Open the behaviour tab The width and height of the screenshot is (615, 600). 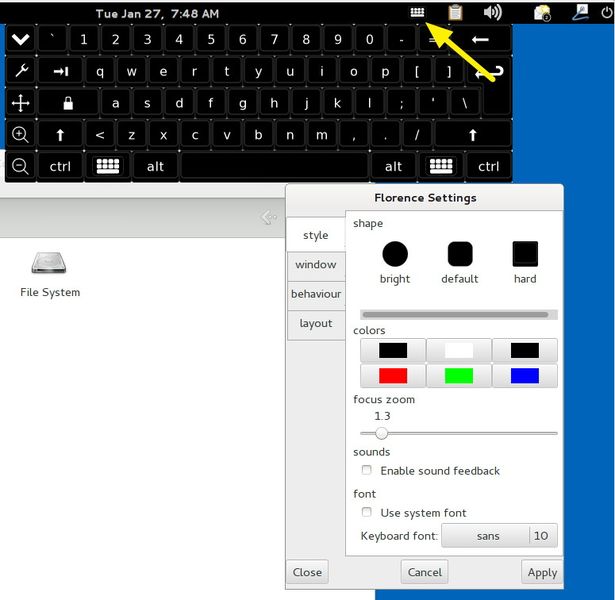[316, 294]
